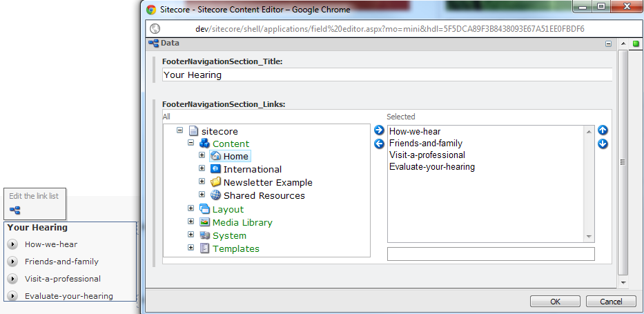The width and height of the screenshot is (644, 314).
Task: Click the Templates form icon
Action: pyautogui.click(x=204, y=248)
